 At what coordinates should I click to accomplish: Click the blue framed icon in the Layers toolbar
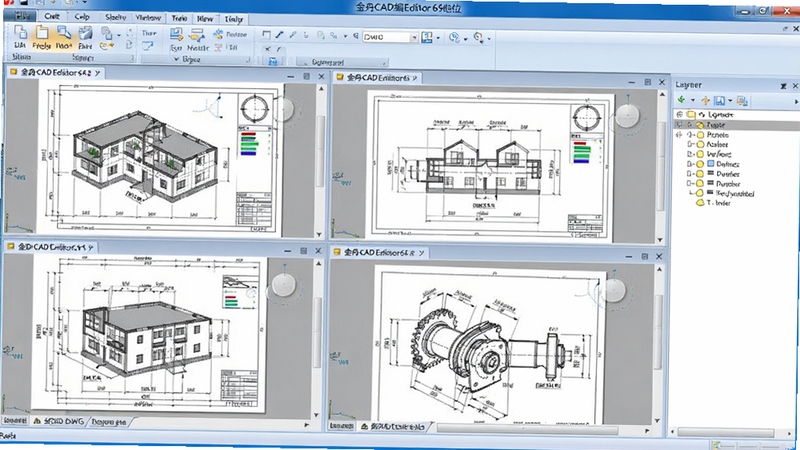point(719,101)
